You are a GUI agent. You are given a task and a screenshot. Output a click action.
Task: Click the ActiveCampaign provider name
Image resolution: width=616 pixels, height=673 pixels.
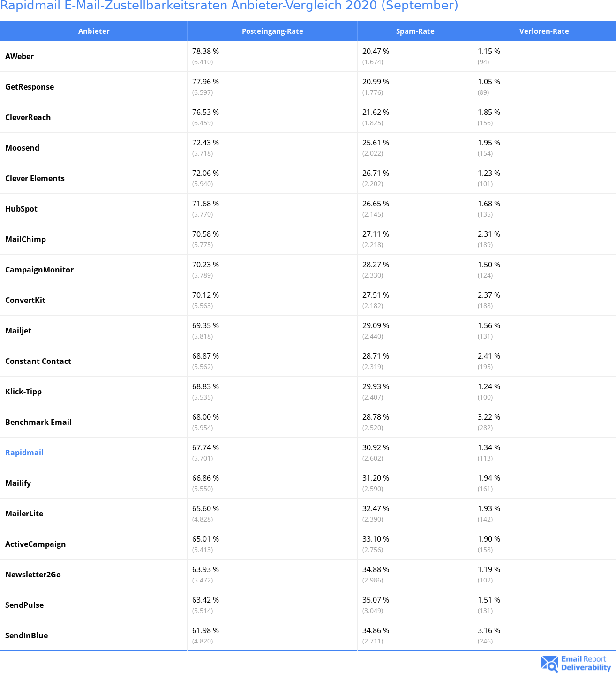click(36, 544)
